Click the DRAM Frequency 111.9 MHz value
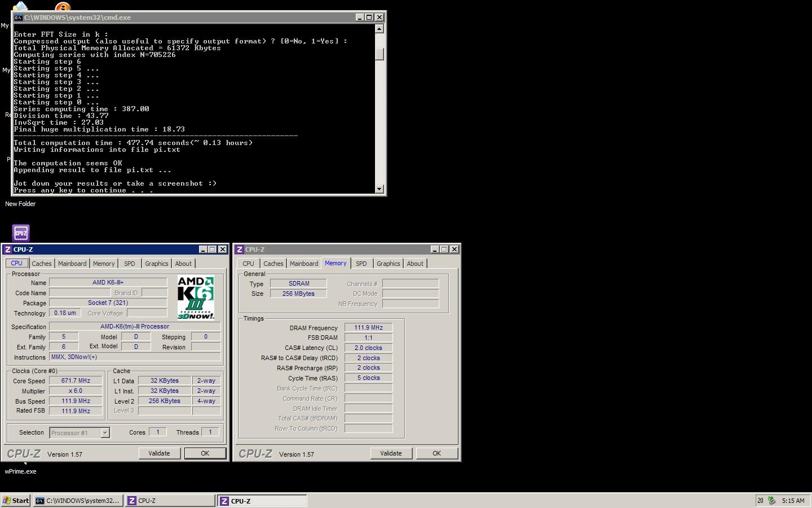 [369, 327]
